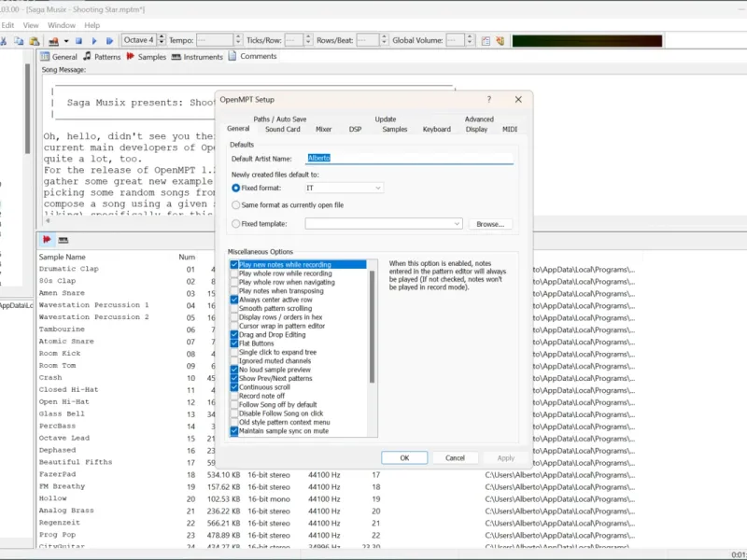Click the Paste clipboard icon in toolbar

(34, 41)
